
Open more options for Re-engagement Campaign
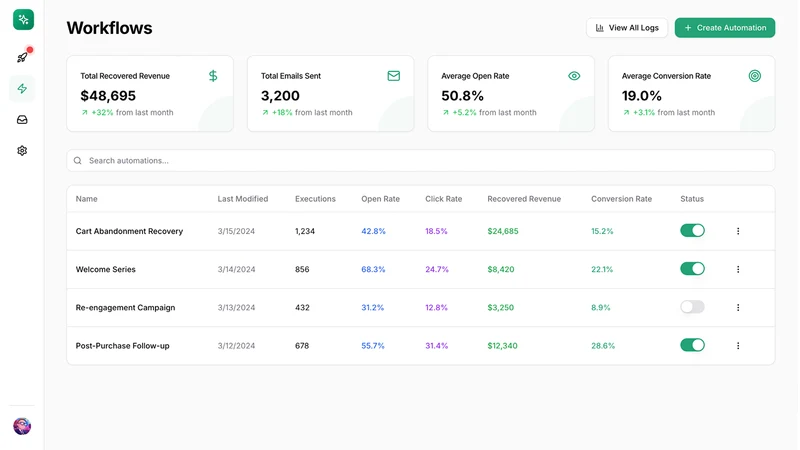[x=738, y=308]
